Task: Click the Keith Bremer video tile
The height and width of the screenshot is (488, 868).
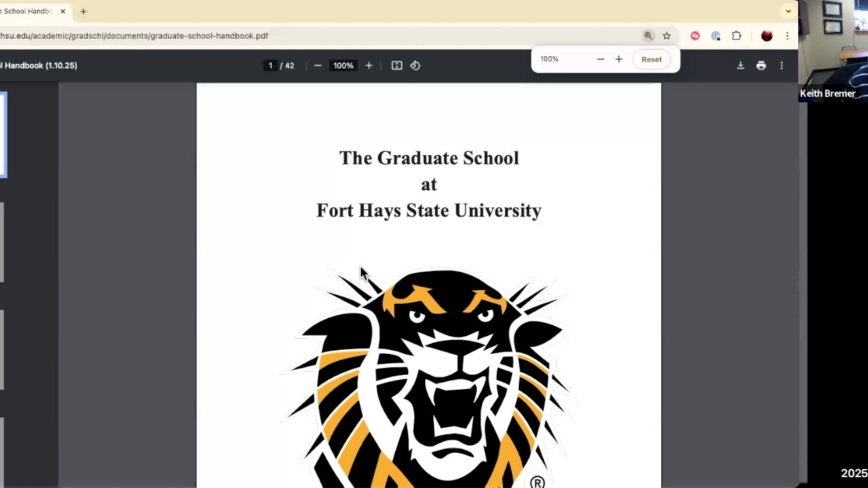Action: [833, 51]
